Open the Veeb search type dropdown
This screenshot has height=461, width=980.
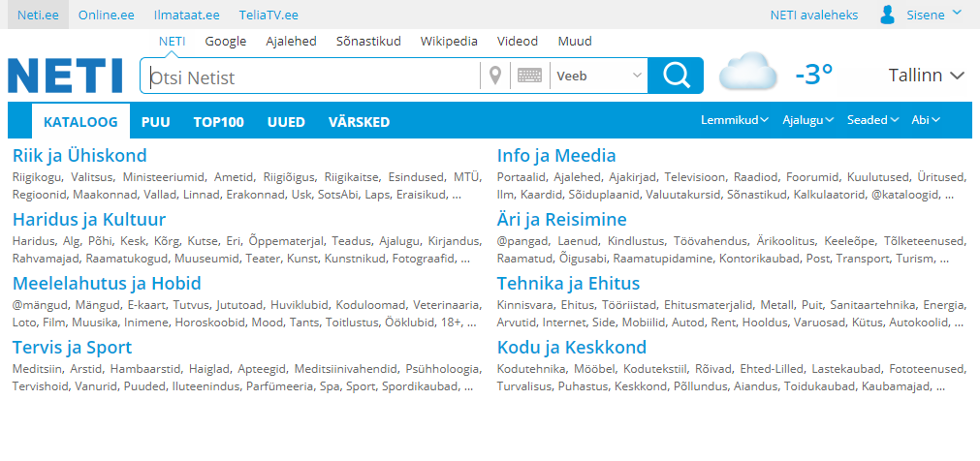point(599,77)
